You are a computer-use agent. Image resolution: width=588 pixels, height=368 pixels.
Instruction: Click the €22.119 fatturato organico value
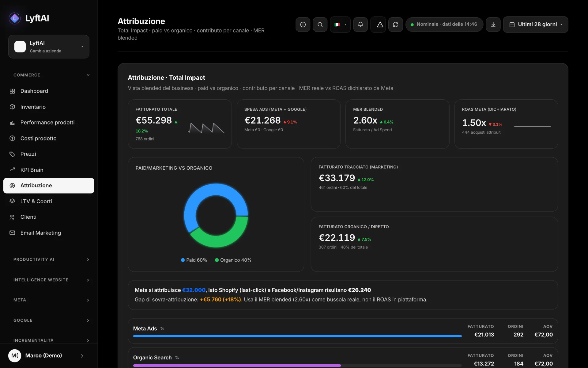(337, 238)
